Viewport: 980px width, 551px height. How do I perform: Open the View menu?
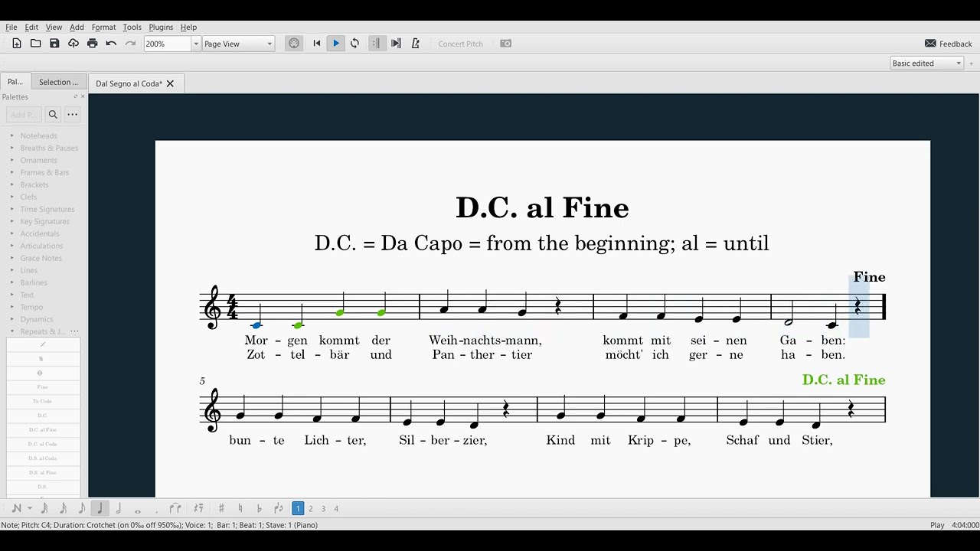pyautogui.click(x=54, y=27)
